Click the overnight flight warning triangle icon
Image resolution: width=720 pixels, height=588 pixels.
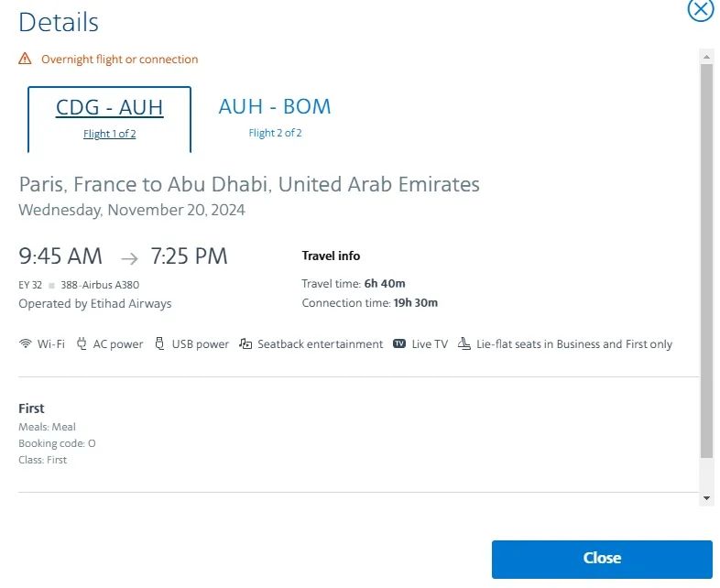(x=26, y=59)
